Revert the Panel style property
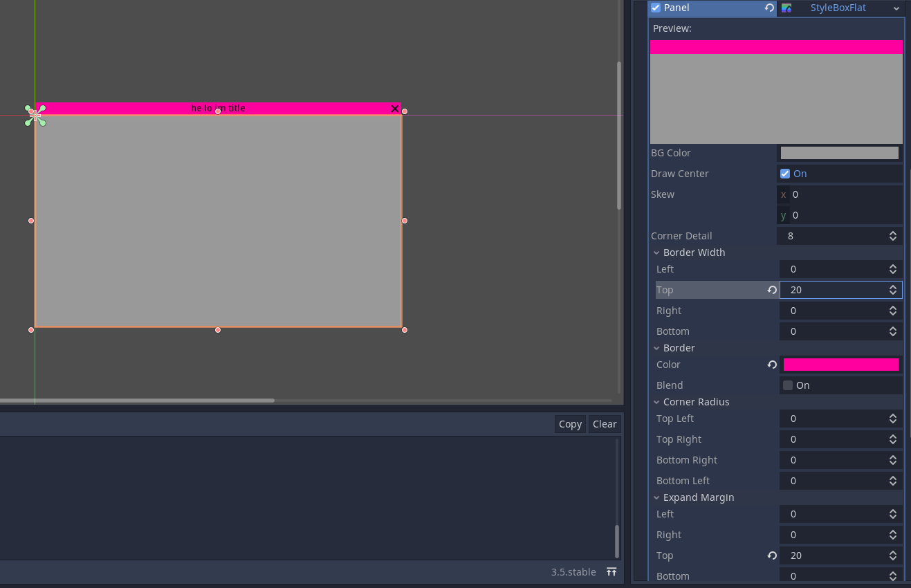The height and width of the screenshot is (588, 911). (x=769, y=8)
